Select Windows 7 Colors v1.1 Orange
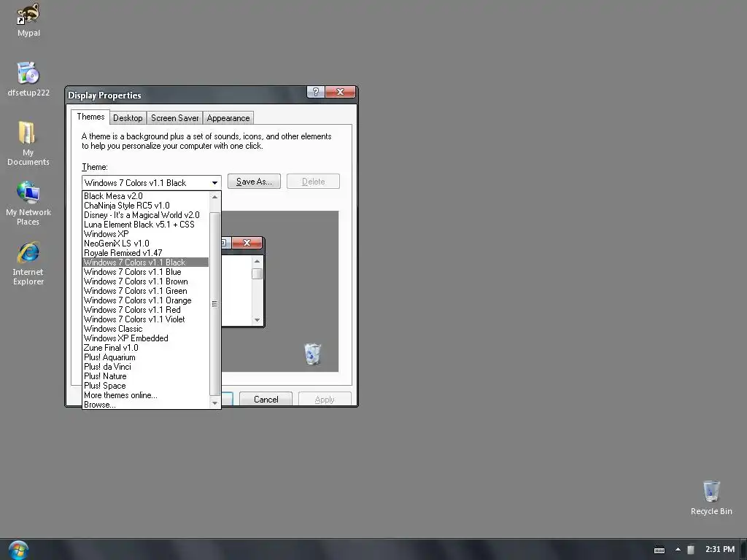747x560 pixels. tap(145, 300)
